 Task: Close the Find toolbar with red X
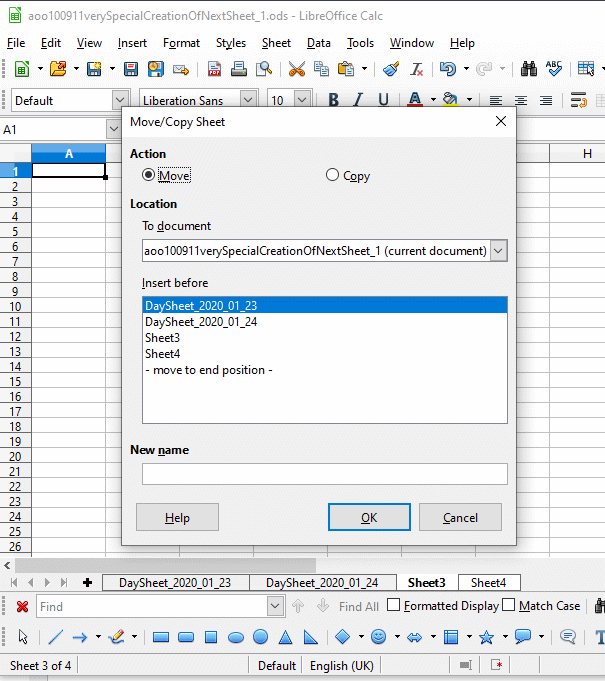click(22, 606)
